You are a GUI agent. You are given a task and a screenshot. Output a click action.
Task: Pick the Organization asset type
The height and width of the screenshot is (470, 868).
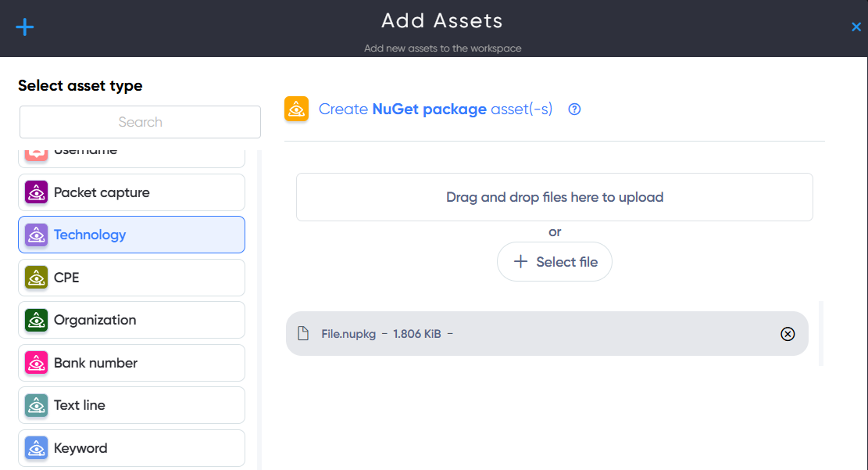pos(132,320)
